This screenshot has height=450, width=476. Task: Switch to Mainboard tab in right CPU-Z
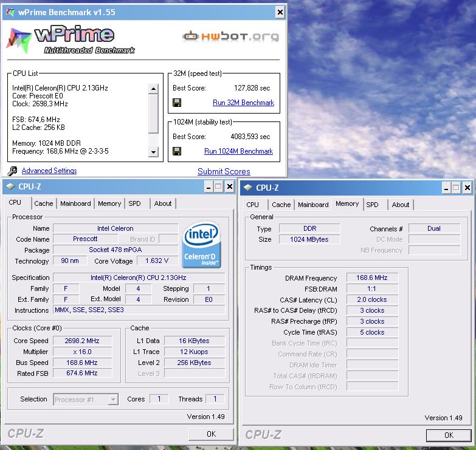pos(313,205)
